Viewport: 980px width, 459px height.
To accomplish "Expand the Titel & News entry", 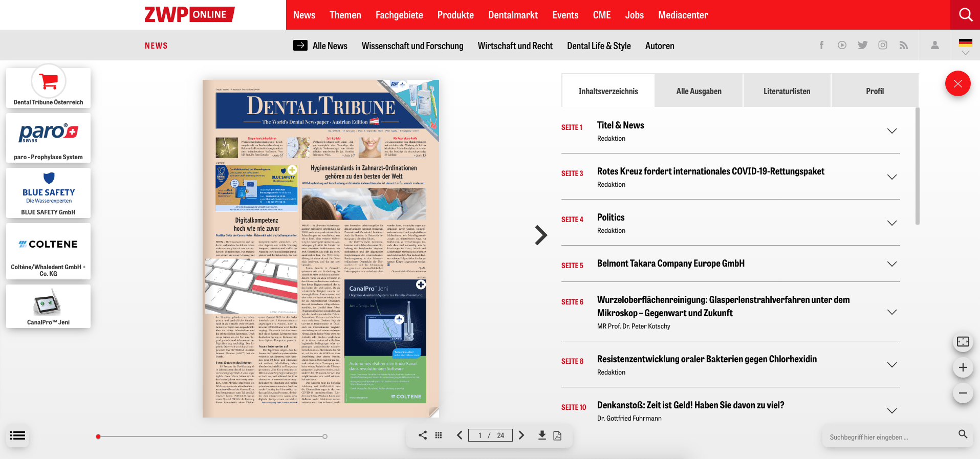I will pyautogui.click(x=892, y=131).
